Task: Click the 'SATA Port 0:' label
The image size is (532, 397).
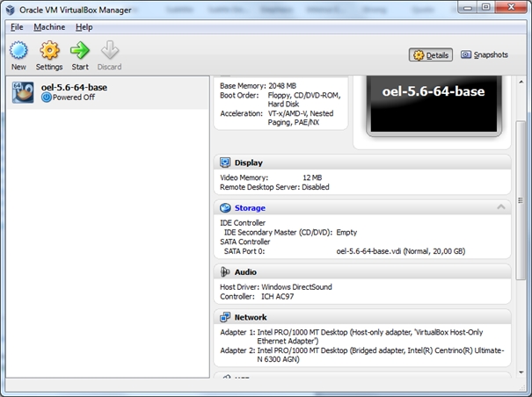Action: click(244, 251)
